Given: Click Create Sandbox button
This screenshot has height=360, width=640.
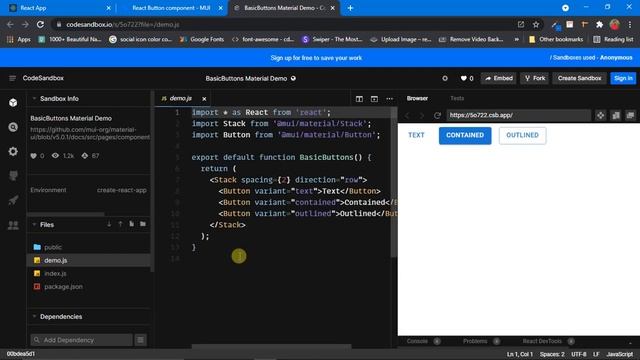Looking at the screenshot, I should pyautogui.click(x=579, y=78).
